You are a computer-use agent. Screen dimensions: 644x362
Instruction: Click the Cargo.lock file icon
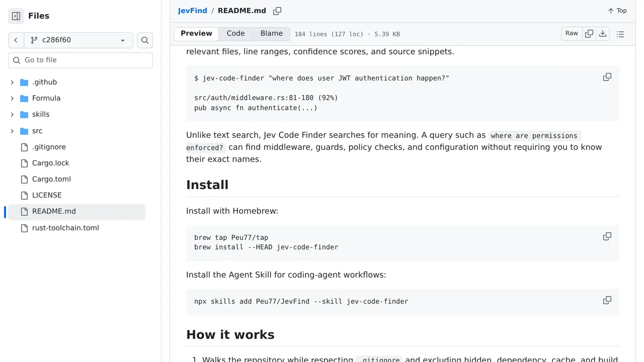coord(24,163)
